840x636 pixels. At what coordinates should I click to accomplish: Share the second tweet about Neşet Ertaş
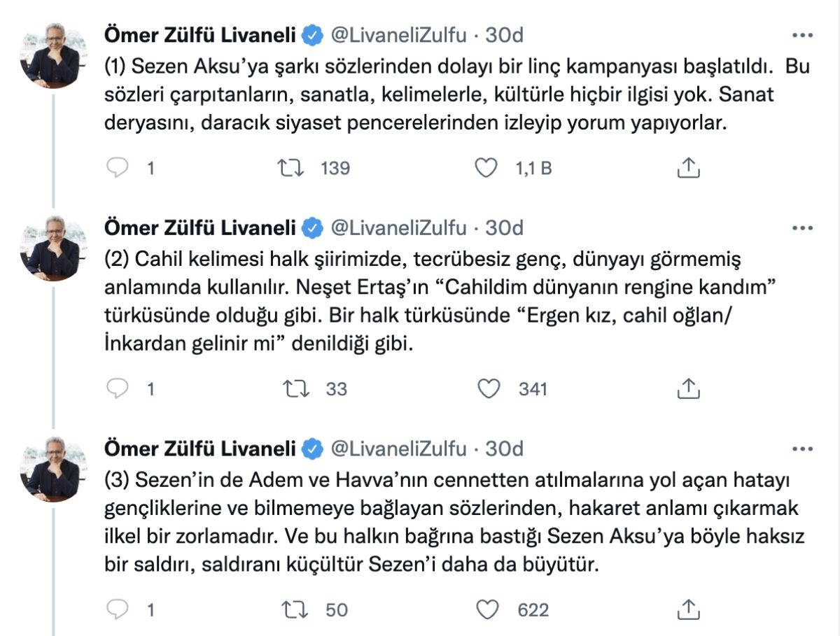688,388
